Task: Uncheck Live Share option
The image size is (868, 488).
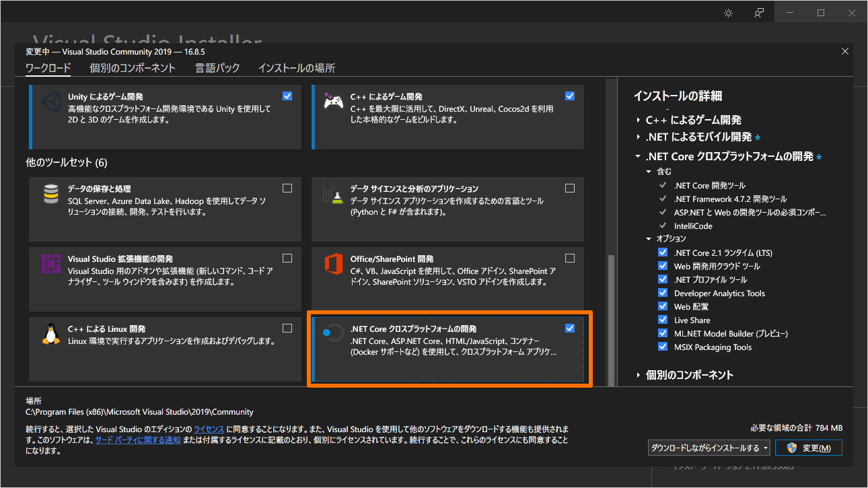Action: point(663,320)
